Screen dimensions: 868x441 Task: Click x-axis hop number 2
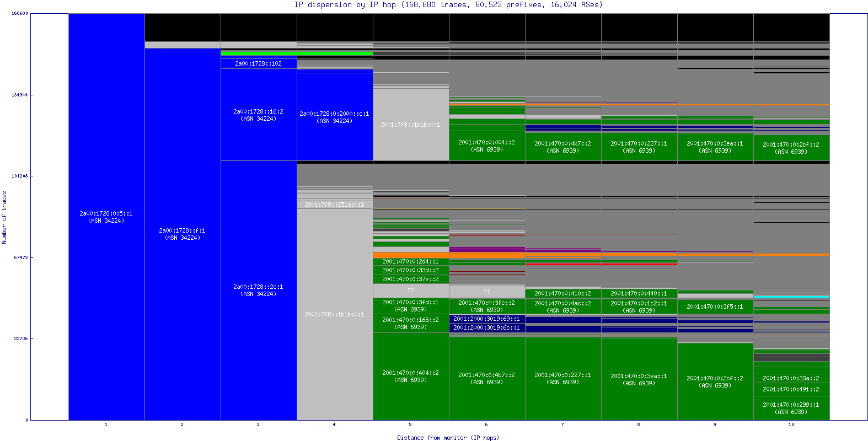182,424
